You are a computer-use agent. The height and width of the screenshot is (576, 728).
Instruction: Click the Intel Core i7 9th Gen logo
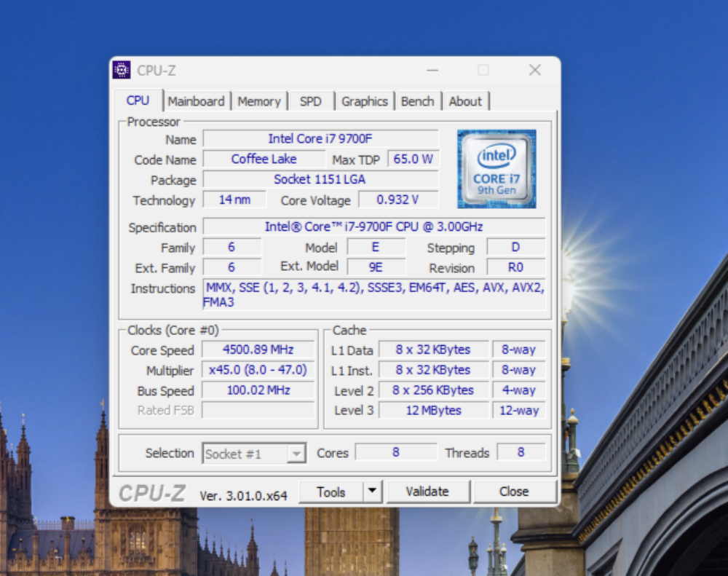[496, 169]
